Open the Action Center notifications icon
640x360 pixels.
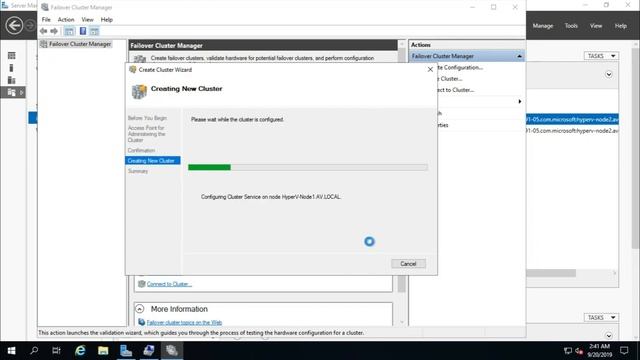pyautogui.click(x=624, y=350)
